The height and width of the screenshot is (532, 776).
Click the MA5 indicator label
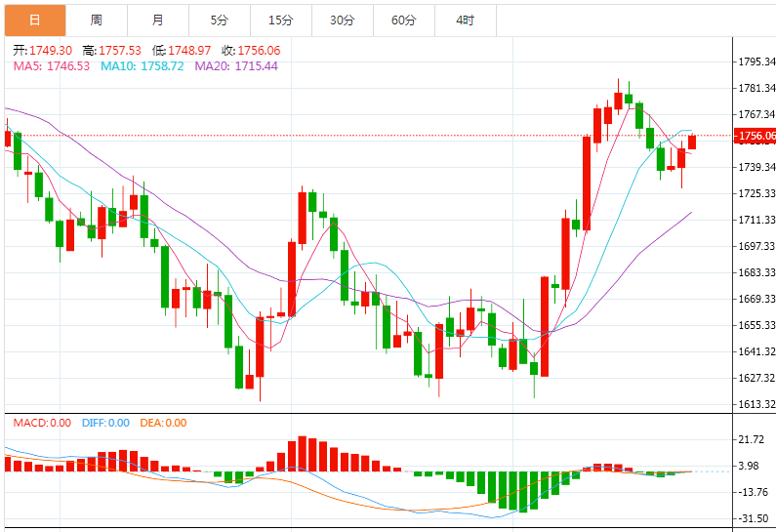pos(51,66)
